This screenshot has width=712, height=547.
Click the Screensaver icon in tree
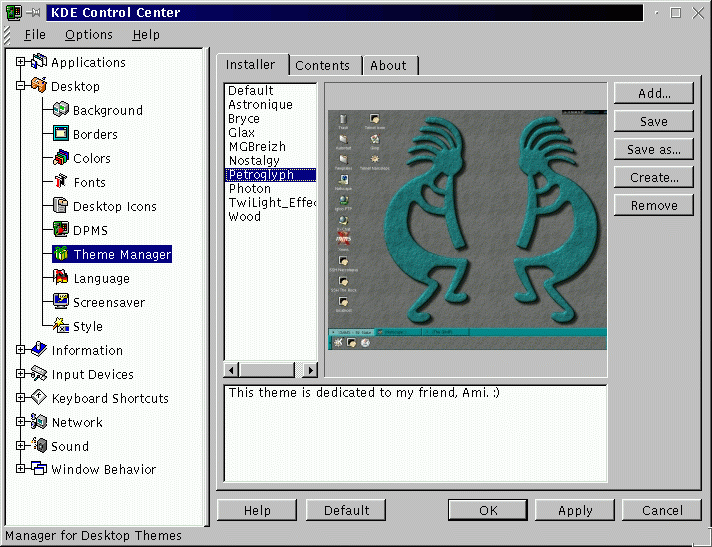click(x=60, y=302)
